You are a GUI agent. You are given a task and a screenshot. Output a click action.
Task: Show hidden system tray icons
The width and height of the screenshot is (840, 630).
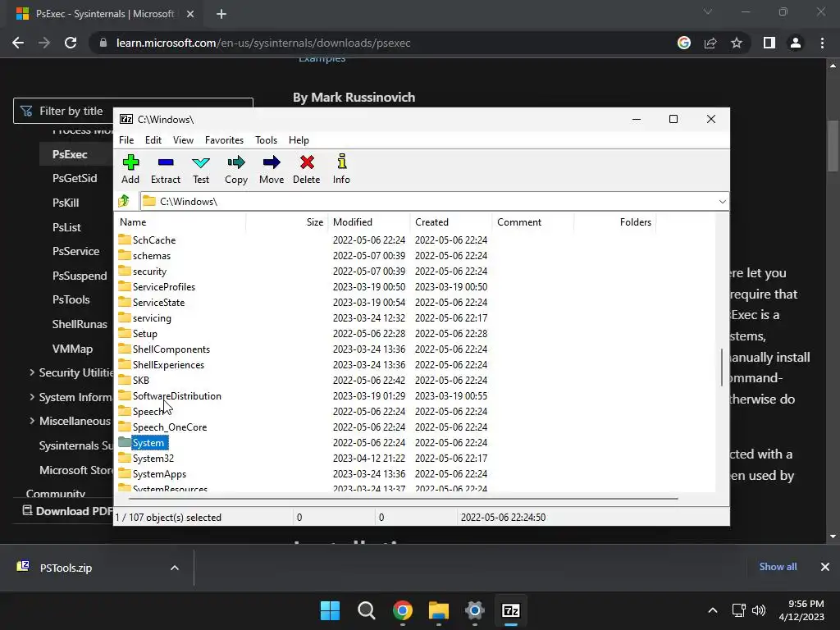coord(713,610)
